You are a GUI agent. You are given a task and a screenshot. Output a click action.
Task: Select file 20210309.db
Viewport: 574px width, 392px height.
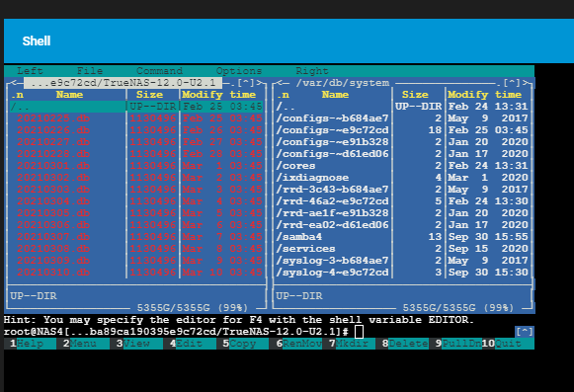click(136, 261)
